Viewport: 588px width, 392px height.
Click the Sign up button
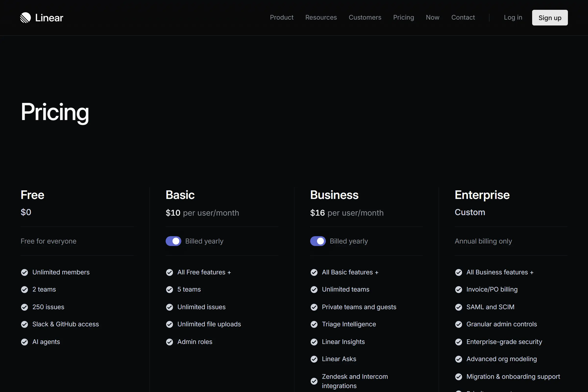pos(550,17)
